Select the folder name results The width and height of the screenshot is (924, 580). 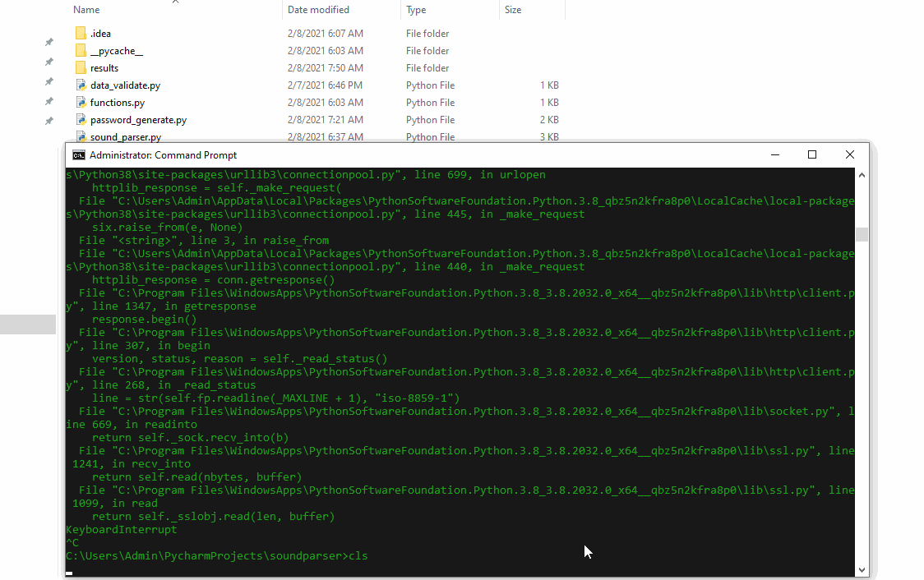pyautogui.click(x=104, y=68)
